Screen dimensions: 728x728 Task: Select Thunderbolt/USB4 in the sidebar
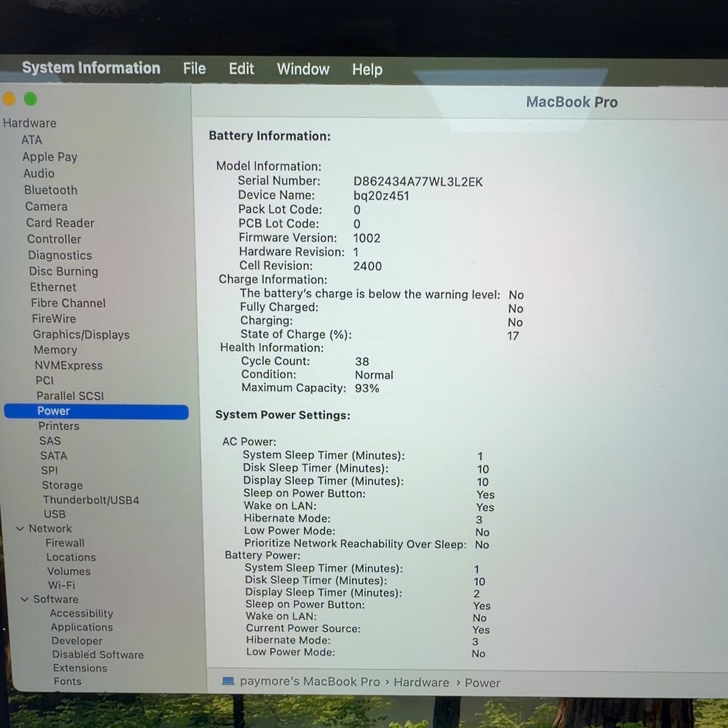point(91,500)
